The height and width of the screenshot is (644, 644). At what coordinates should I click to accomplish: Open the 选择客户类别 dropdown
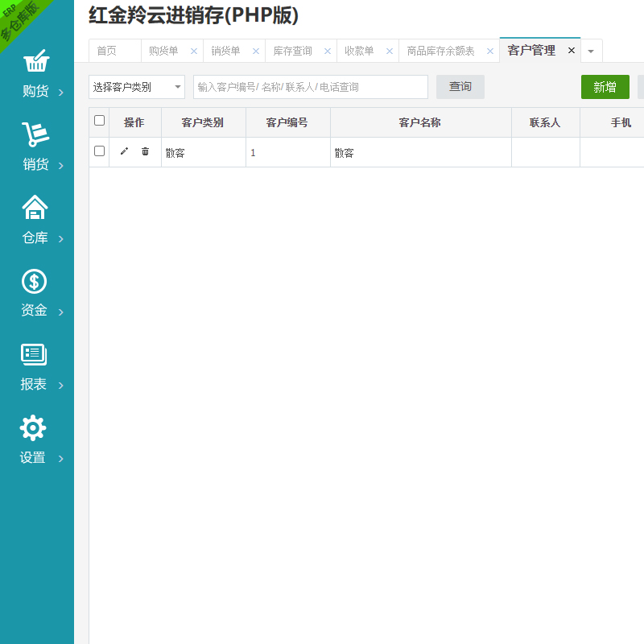point(137,87)
